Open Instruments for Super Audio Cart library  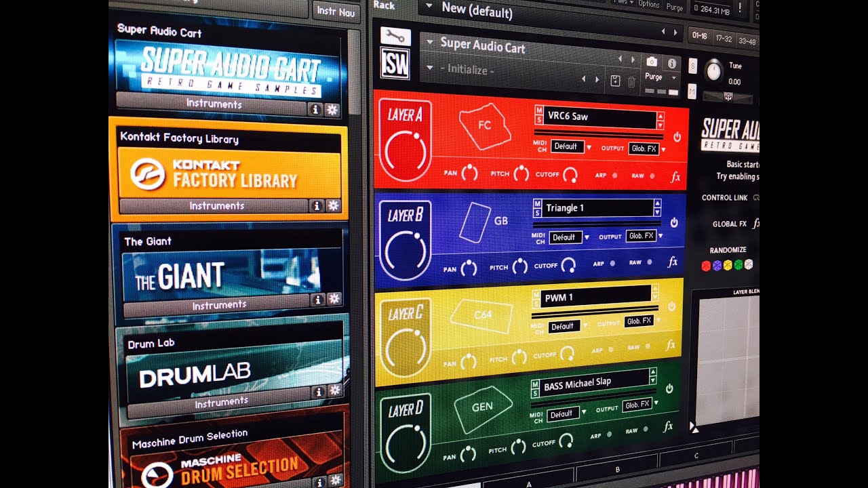click(x=212, y=103)
